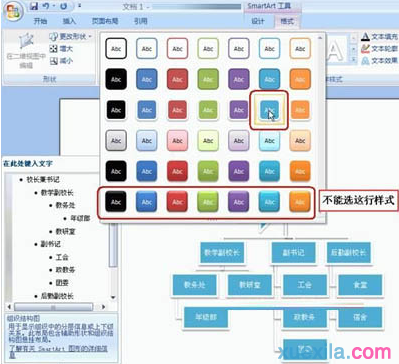This screenshot has height=364, width=399.
Task: Click the Undo arrow in quick access toolbar
Action: tap(46, 6)
